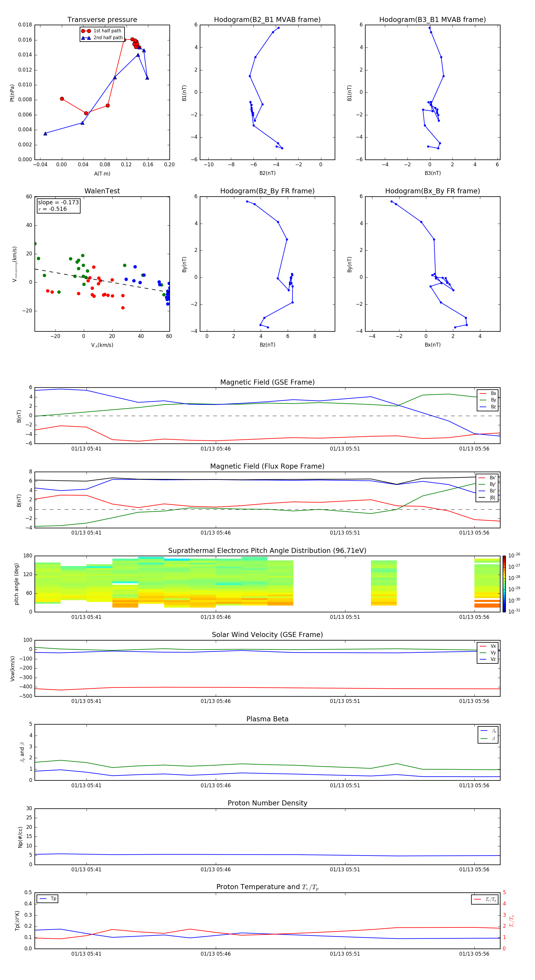Click 'Vz' in the velocity legend
Screen dimensions: 535x980
[488, 659]
